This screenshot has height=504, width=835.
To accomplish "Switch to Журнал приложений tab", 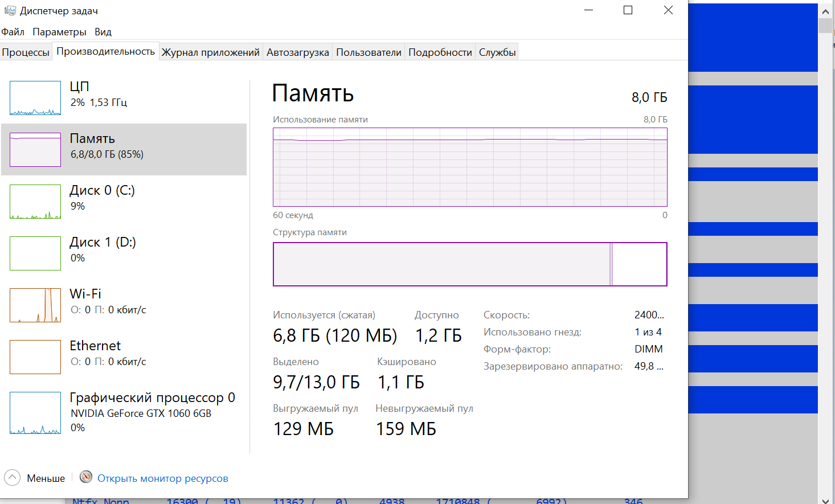I will (211, 52).
